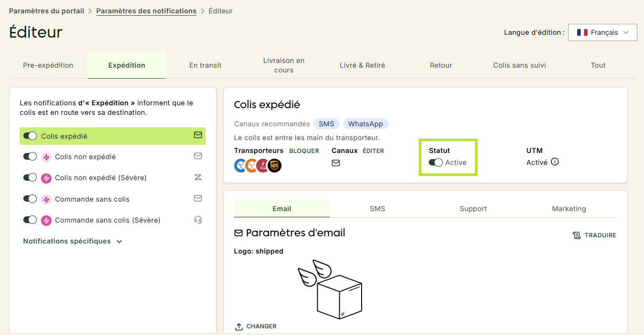
Task: Open the Langue d'édition Français dropdown
Action: (x=602, y=32)
